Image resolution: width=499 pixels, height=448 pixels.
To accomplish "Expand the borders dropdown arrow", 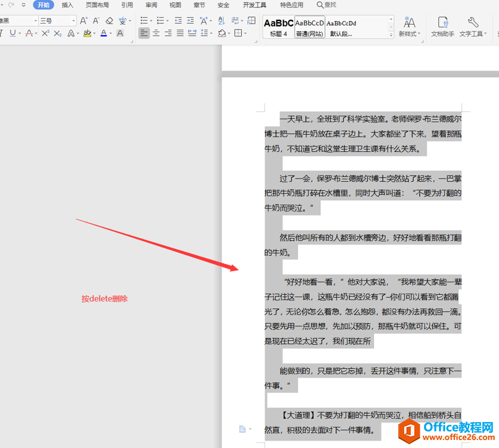I will tap(245, 33).
